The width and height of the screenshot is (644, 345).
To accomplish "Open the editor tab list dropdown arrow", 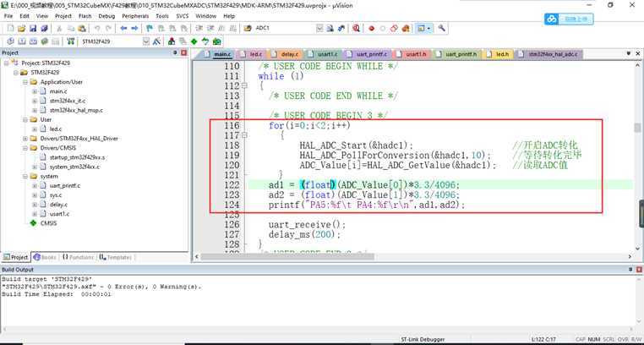I will coord(629,53).
